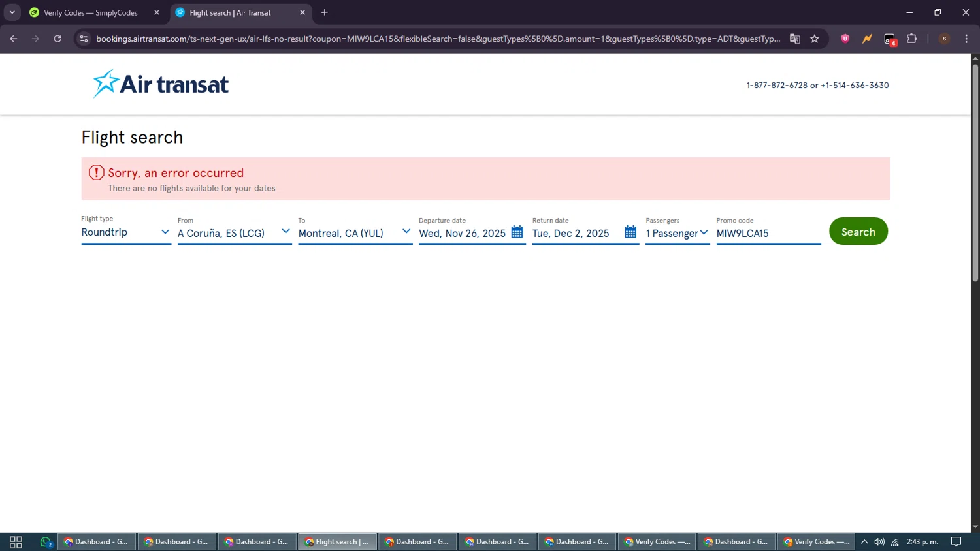Click the phone number 1-877-872-6728

click(x=777, y=86)
